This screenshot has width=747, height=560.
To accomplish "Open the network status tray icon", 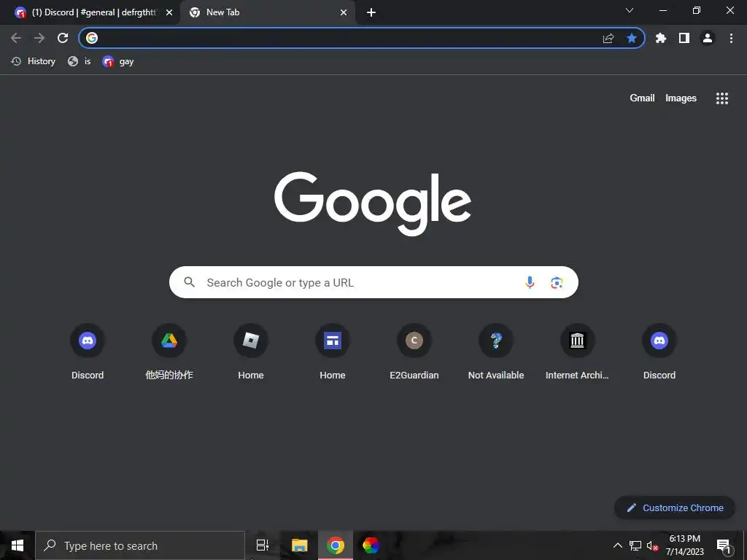I will click(635, 545).
